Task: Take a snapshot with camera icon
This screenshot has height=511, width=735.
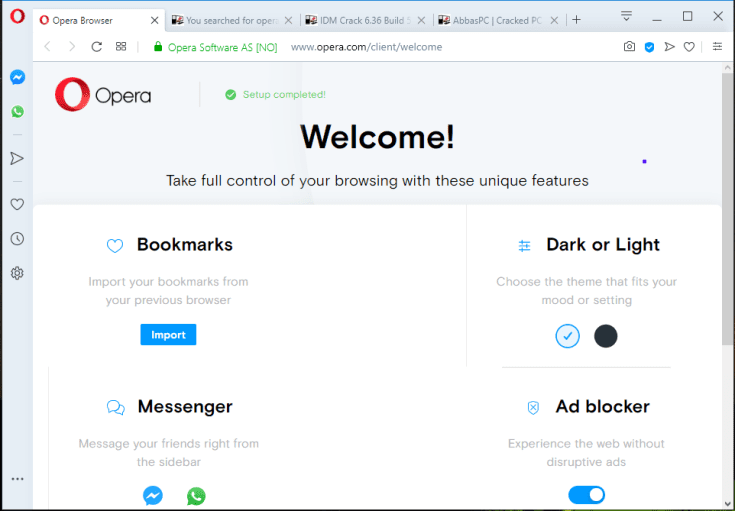Action: coord(629,46)
